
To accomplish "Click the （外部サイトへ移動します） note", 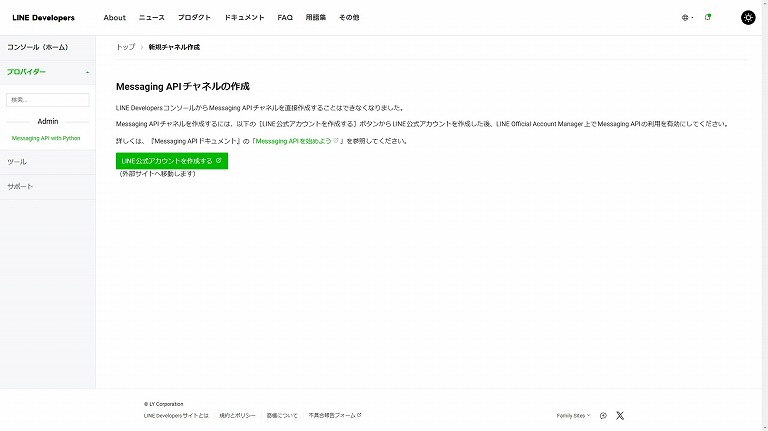I will (157, 174).
